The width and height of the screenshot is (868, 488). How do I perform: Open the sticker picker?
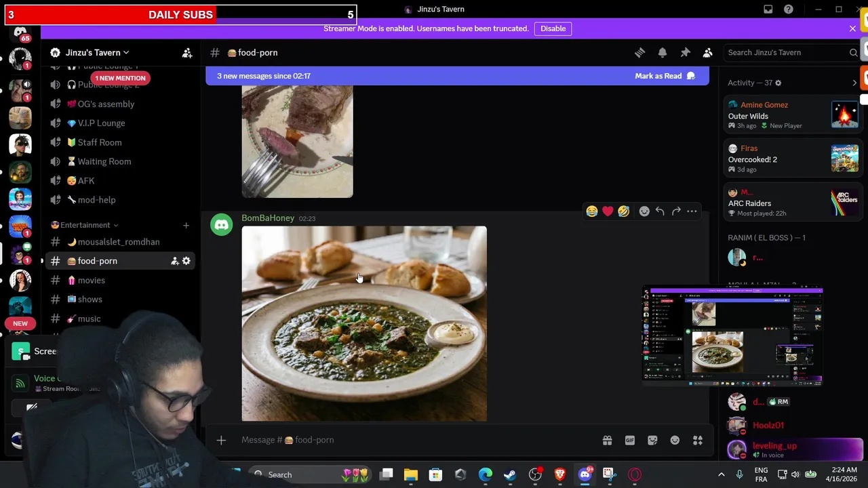click(x=652, y=441)
